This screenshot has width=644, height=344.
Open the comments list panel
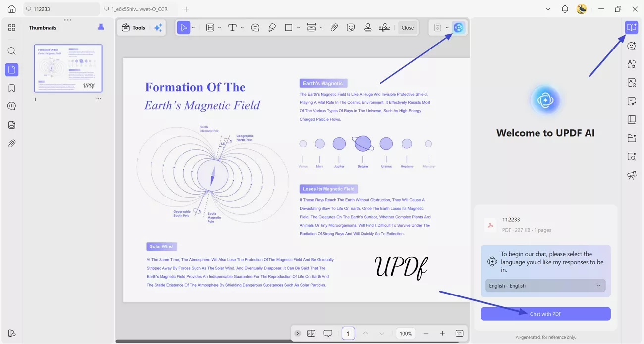click(12, 106)
